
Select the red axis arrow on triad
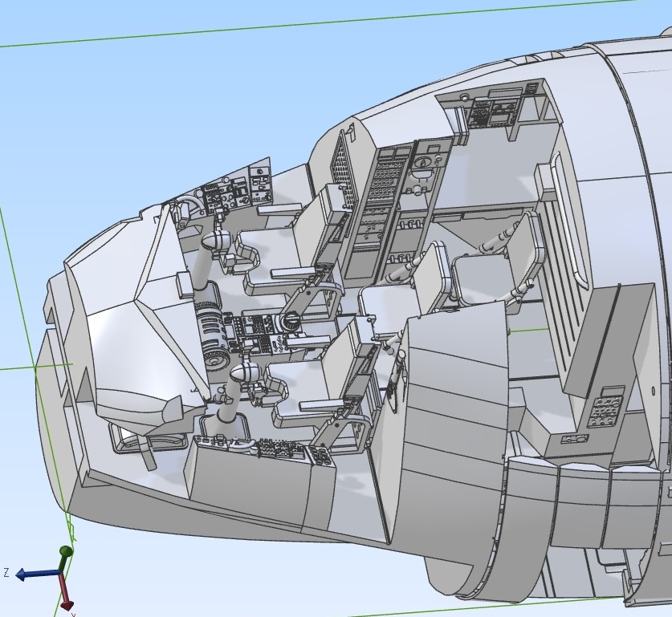tap(67, 598)
